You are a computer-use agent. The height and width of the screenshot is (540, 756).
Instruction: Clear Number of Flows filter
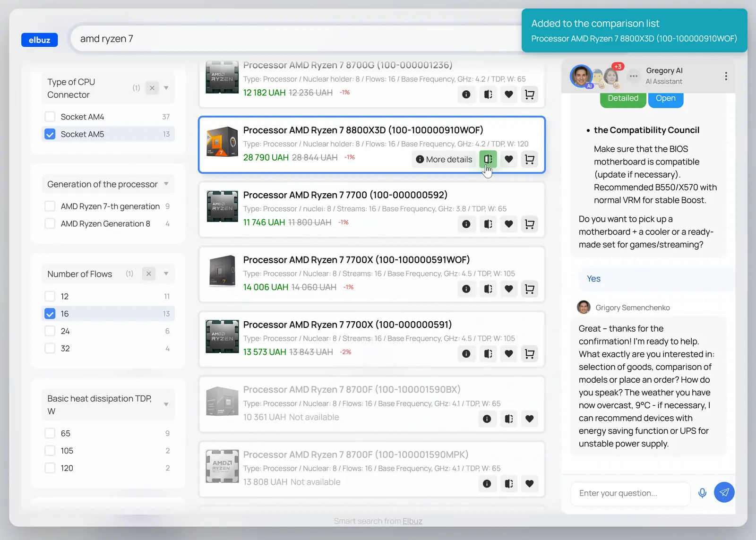(x=149, y=274)
